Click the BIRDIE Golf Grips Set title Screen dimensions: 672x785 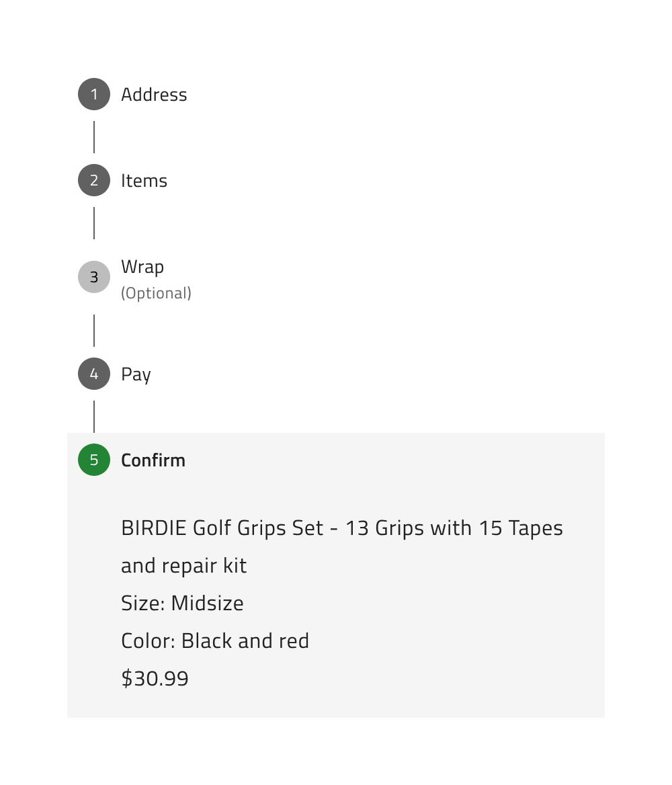coord(341,528)
